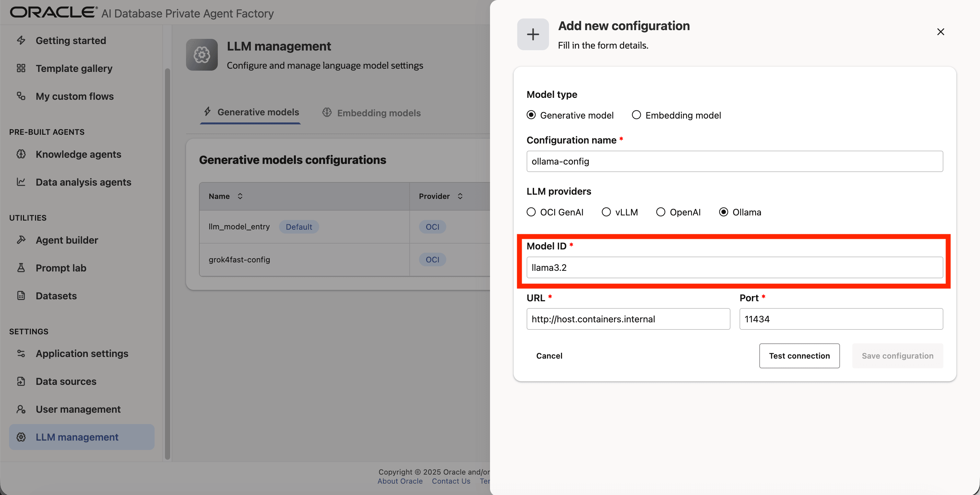The height and width of the screenshot is (495, 980).
Task: Click the Agent builder hammer icon
Action: pyautogui.click(x=21, y=240)
